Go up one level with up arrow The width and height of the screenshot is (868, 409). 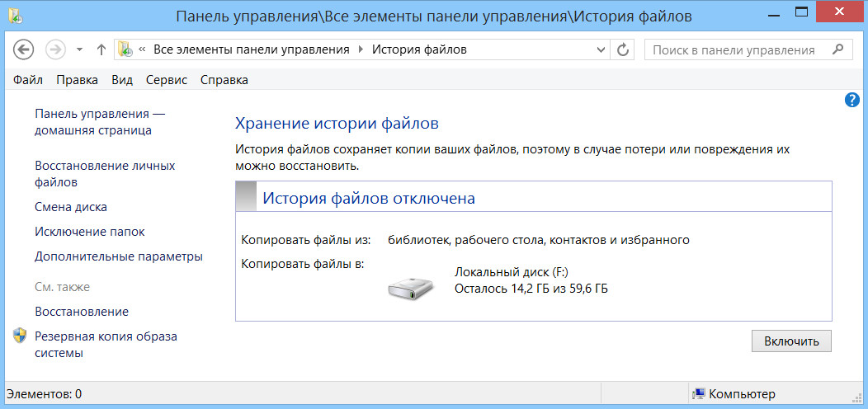pos(101,49)
